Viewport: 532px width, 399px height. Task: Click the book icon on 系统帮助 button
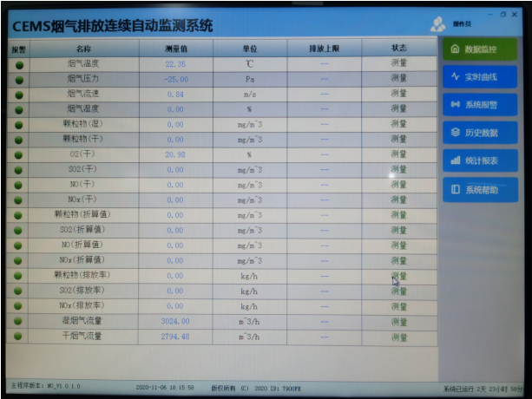(456, 189)
